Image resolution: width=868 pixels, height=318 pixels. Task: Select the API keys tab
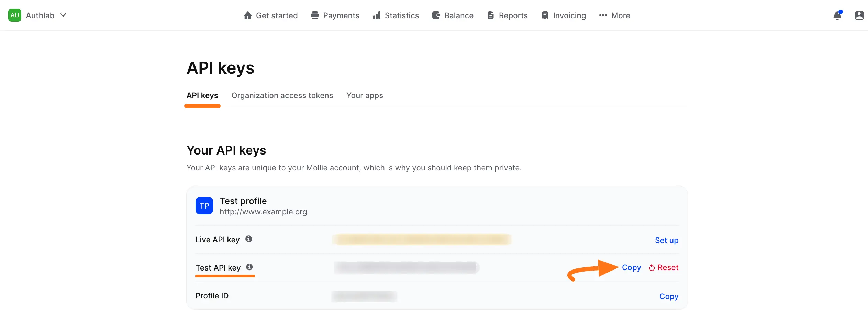pos(202,95)
